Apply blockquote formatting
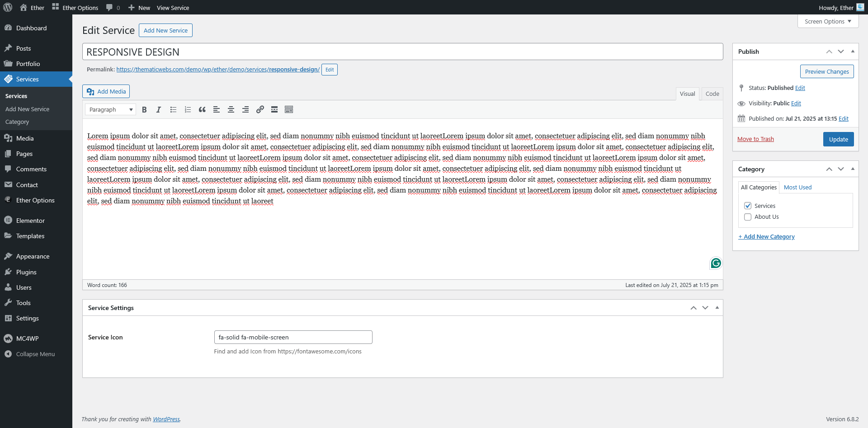Screen dimensions: 868x428 (x=202, y=109)
